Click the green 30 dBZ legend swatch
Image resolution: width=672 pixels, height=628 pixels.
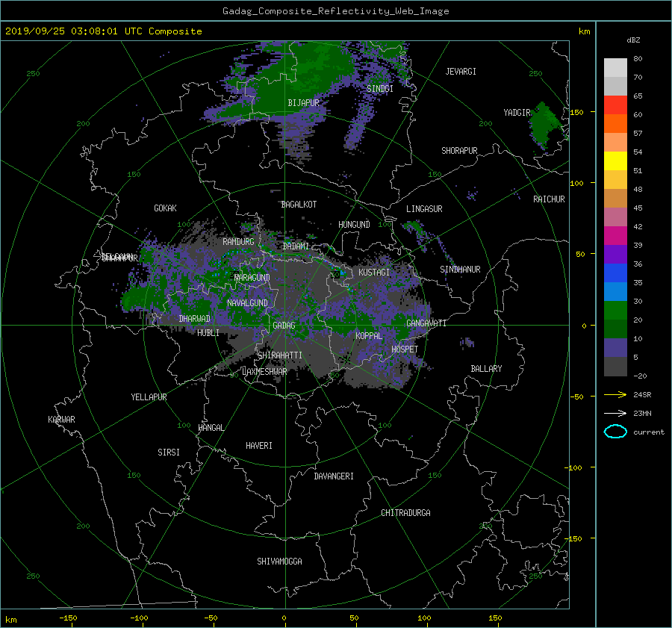[615, 310]
